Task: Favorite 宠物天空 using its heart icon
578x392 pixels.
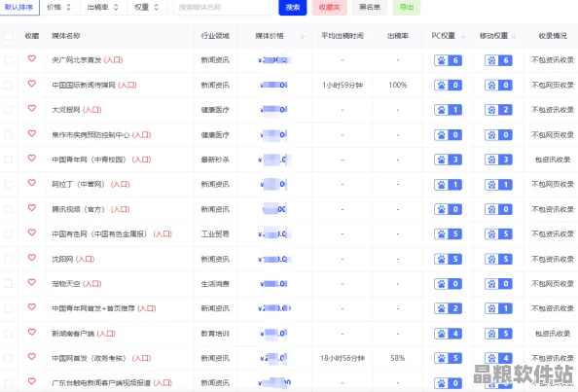Action: tap(32, 282)
